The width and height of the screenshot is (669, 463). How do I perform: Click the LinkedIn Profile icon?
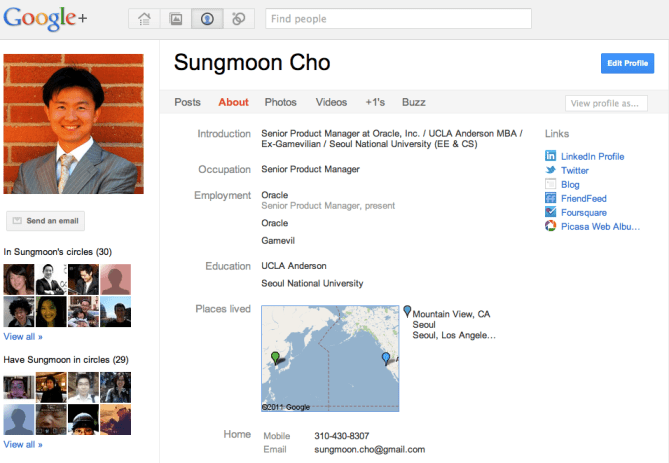tap(550, 156)
